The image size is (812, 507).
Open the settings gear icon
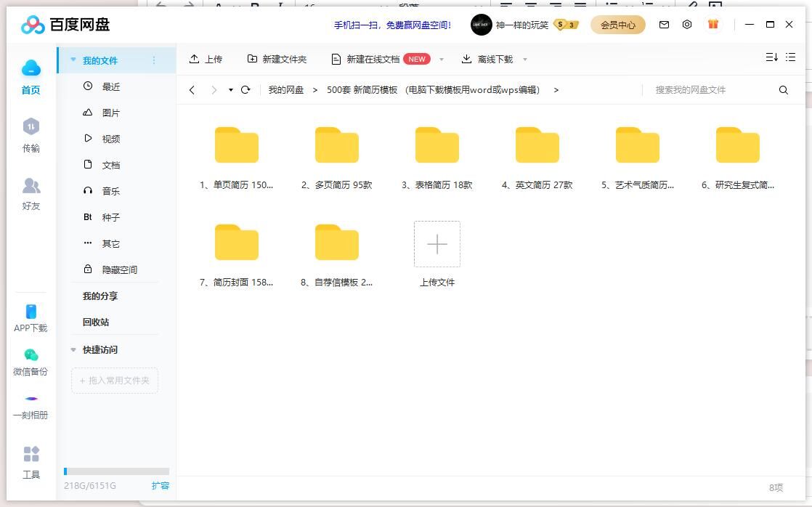point(687,24)
